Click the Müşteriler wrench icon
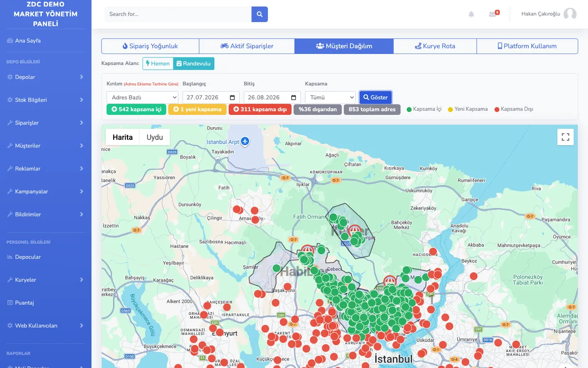The width and height of the screenshot is (588, 368). pyautogui.click(x=10, y=146)
